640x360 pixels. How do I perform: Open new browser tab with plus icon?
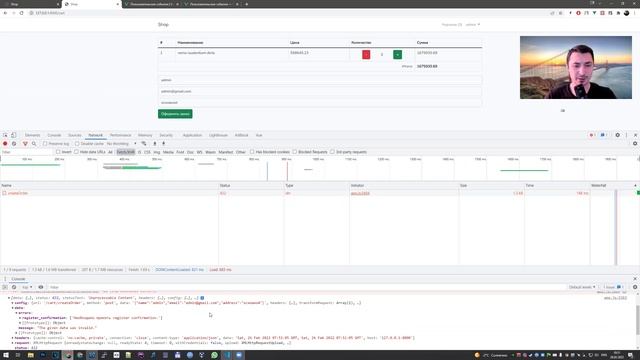(246, 4)
